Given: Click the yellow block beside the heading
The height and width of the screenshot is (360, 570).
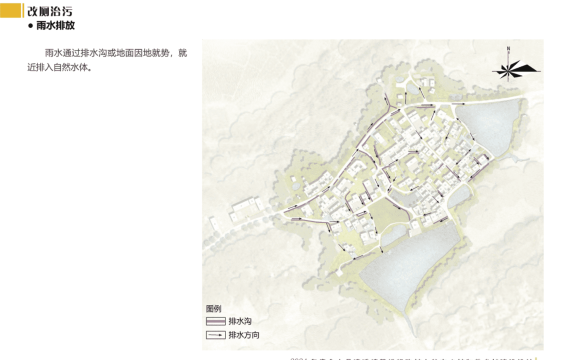Looking at the screenshot, I should click(11, 11).
